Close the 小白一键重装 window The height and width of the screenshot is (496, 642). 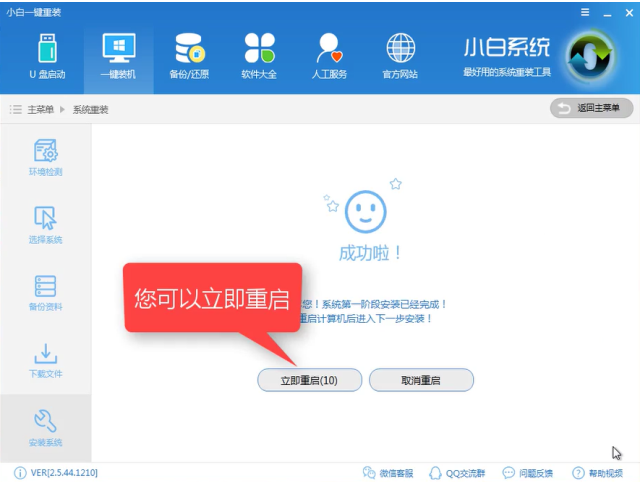click(629, 13)
